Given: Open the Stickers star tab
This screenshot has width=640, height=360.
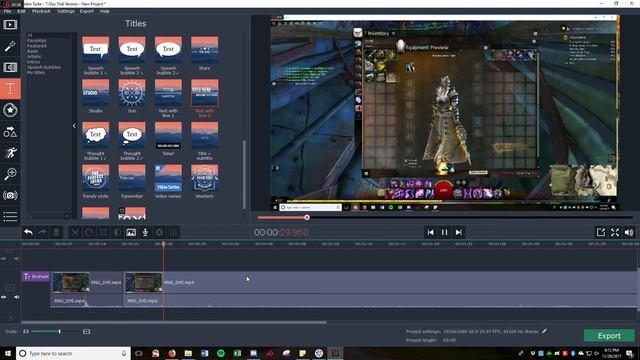Looking at the screenshot, I should tap(10, 110).
